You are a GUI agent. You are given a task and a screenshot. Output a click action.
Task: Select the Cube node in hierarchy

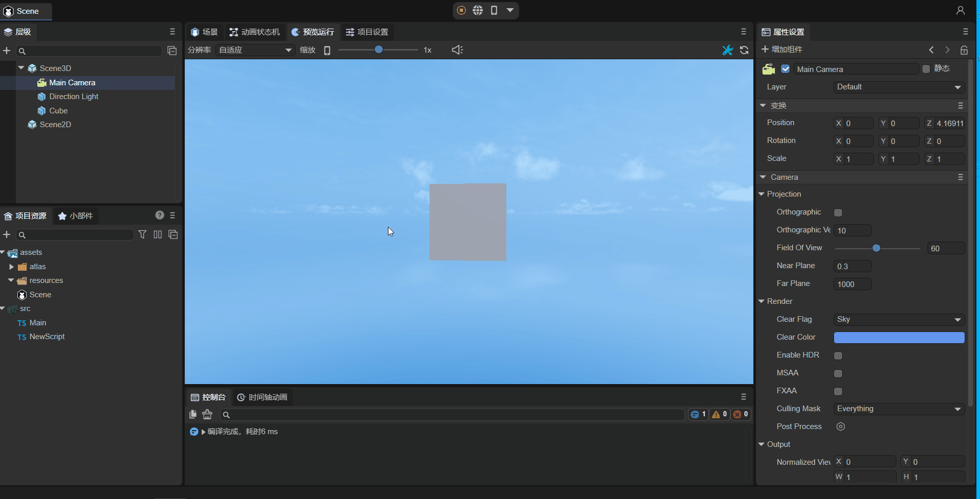tap(58, 111)
